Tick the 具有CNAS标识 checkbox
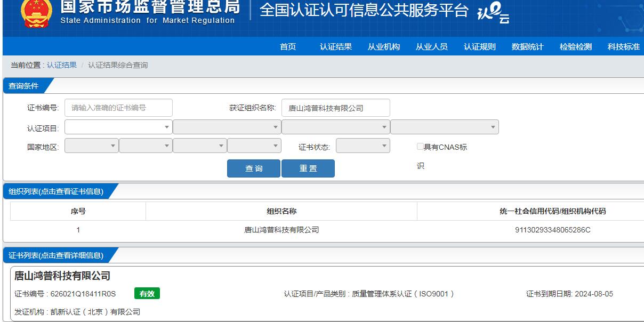 [x=420, y=146]
